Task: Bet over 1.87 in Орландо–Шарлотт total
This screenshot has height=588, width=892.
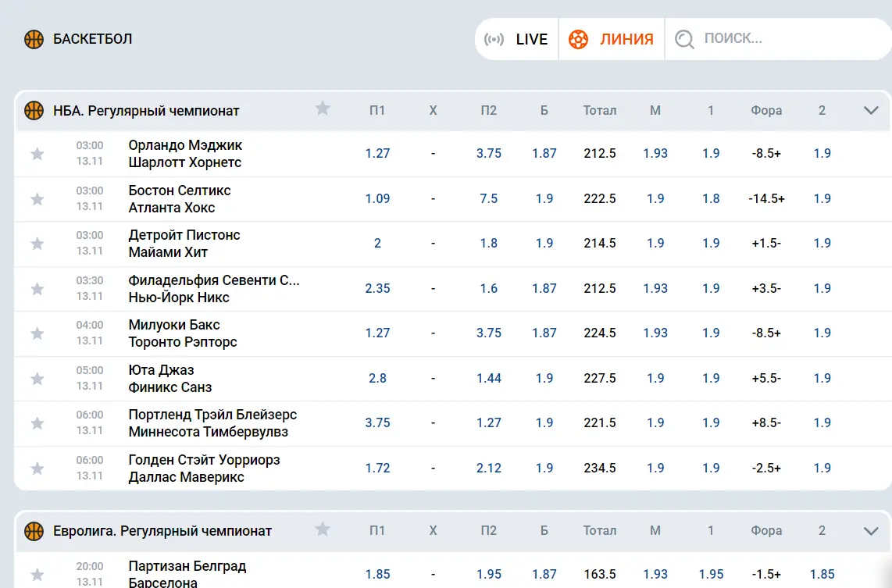Action: click(x=544, y=154)
